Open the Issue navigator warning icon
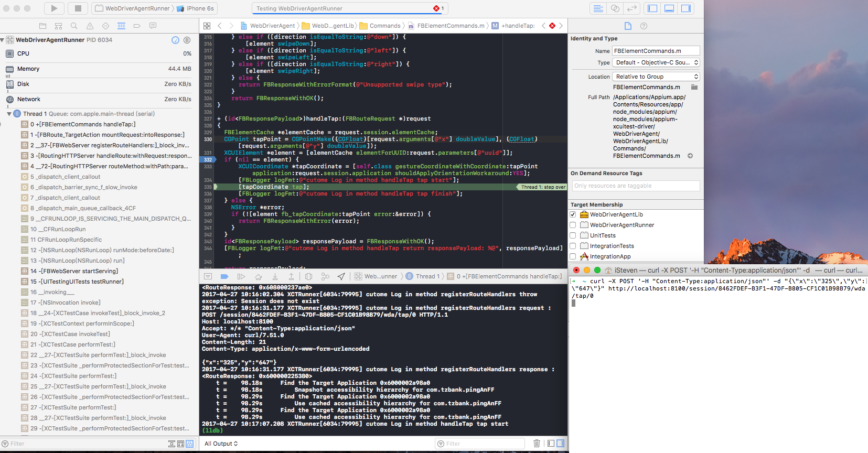Screen dimensions: 868x453 (90, 26)
